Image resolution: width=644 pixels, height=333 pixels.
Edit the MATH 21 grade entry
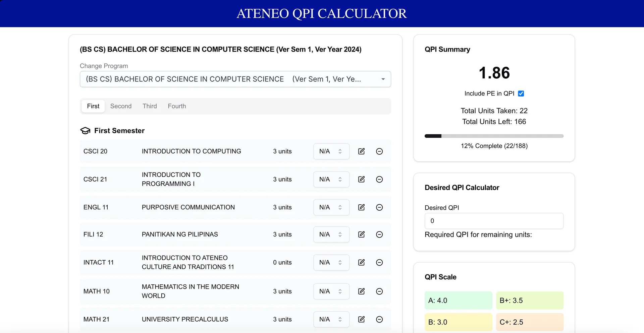pos(361,319)
